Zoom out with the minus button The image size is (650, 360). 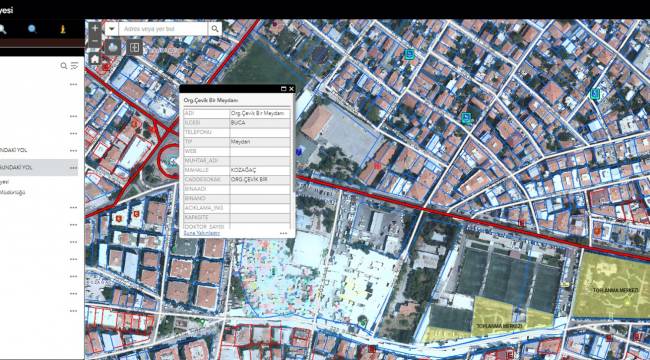(x=95, y=41)
